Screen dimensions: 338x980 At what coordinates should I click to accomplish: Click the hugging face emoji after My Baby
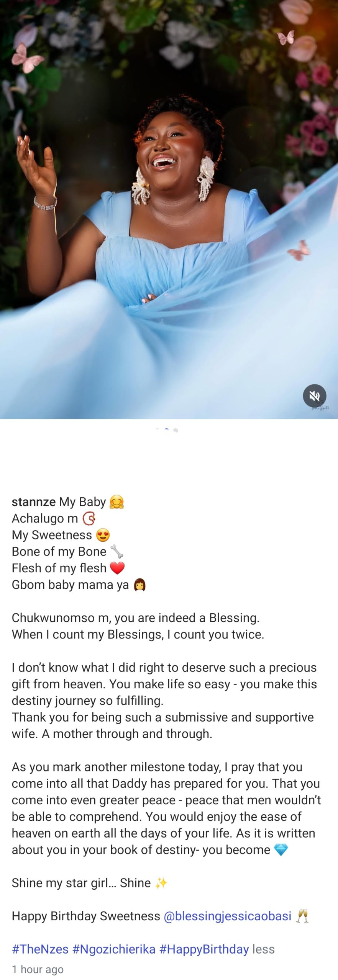[117, 501]
